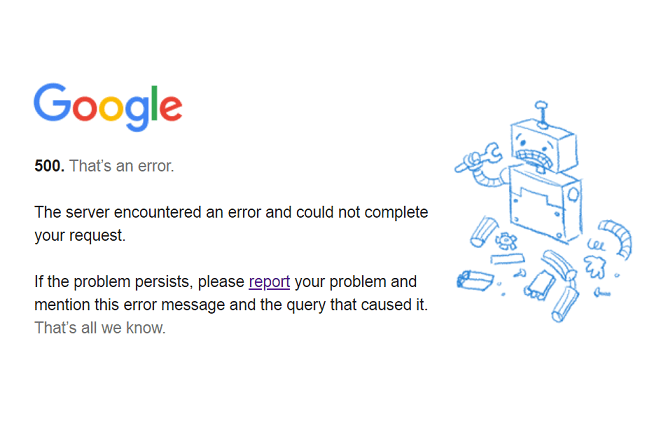Click the "That's an error." text
The width and height of the screenshot is (660, 440).
[x=121, y=166]
